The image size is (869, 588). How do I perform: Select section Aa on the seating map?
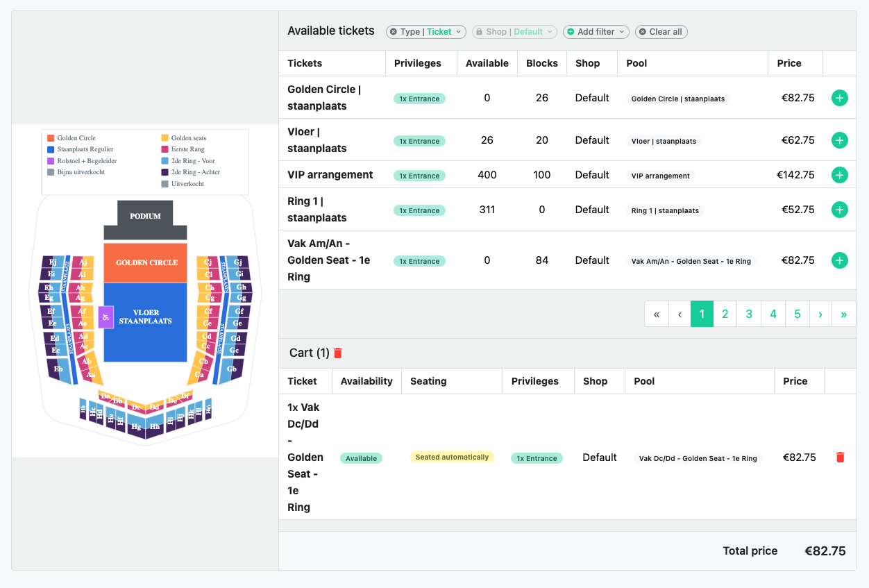[91, 375]
